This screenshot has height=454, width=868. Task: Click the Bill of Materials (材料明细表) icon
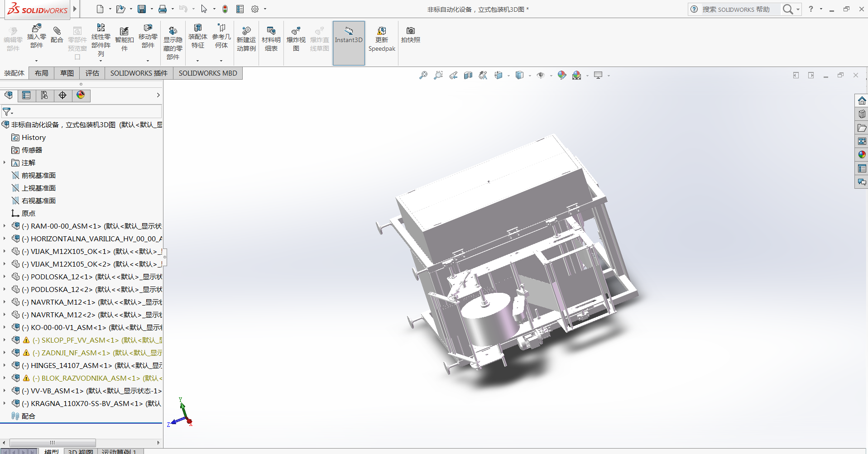pyautogui.click(x=271, y=31)
